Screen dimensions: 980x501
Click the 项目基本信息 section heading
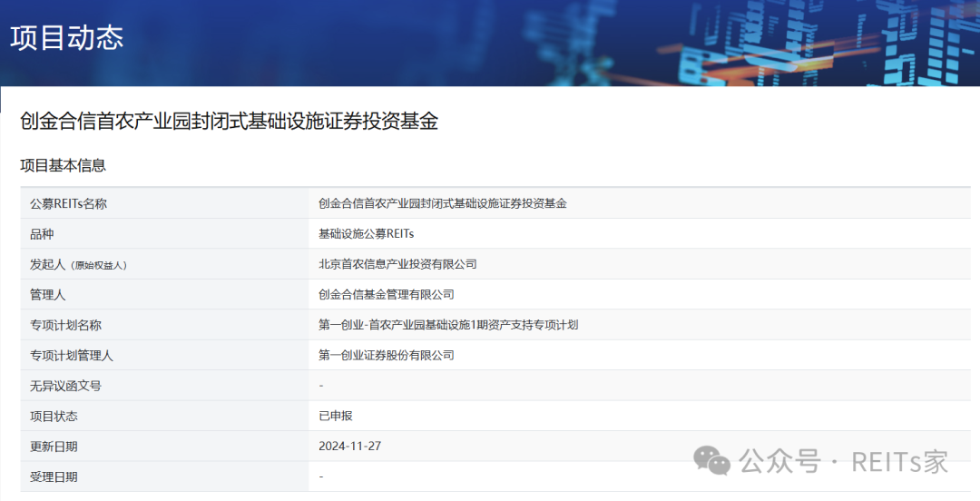click(x=64, y=165)
